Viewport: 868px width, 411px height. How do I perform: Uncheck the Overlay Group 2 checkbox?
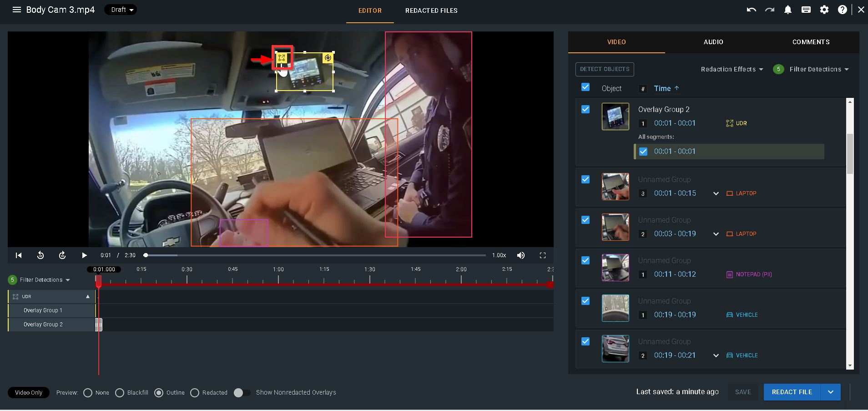585,109
